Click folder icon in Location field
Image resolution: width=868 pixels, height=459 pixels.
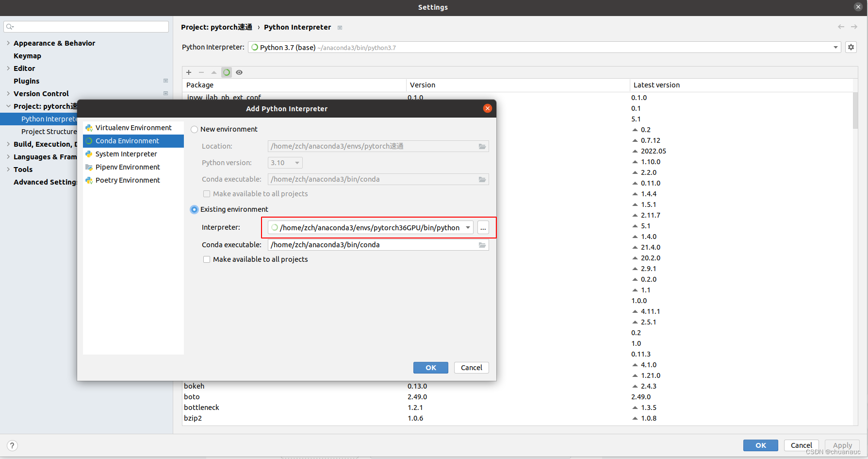click(482, 146)
